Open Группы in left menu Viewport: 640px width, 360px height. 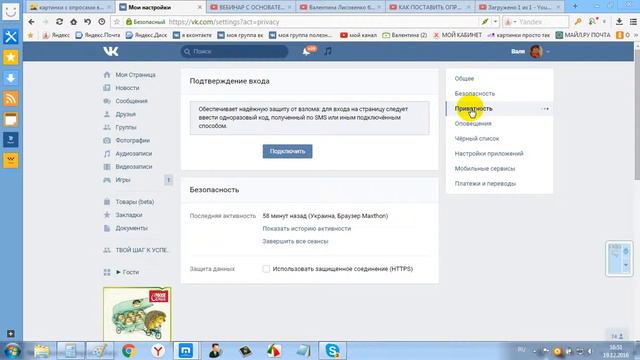125,127
